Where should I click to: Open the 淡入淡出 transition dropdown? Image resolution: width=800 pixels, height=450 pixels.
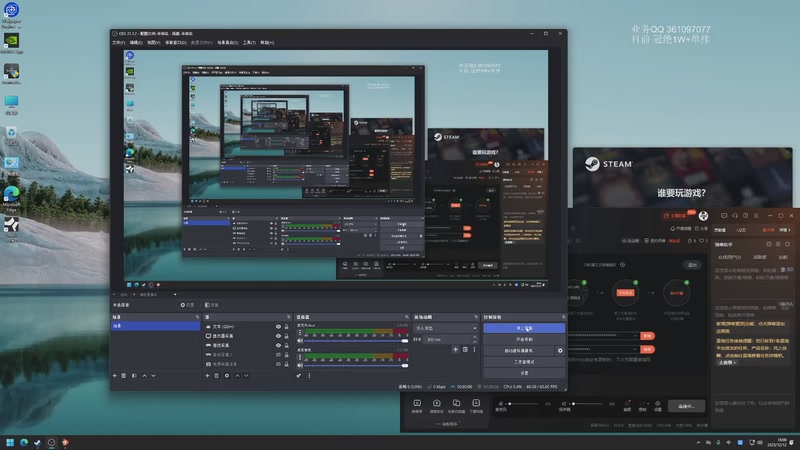point(446,328)
